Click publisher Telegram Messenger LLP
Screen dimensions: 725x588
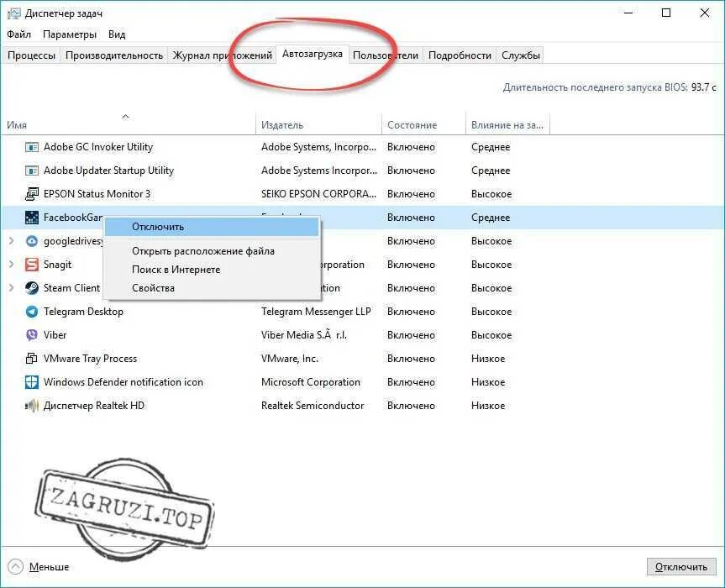tap(316, 312)
